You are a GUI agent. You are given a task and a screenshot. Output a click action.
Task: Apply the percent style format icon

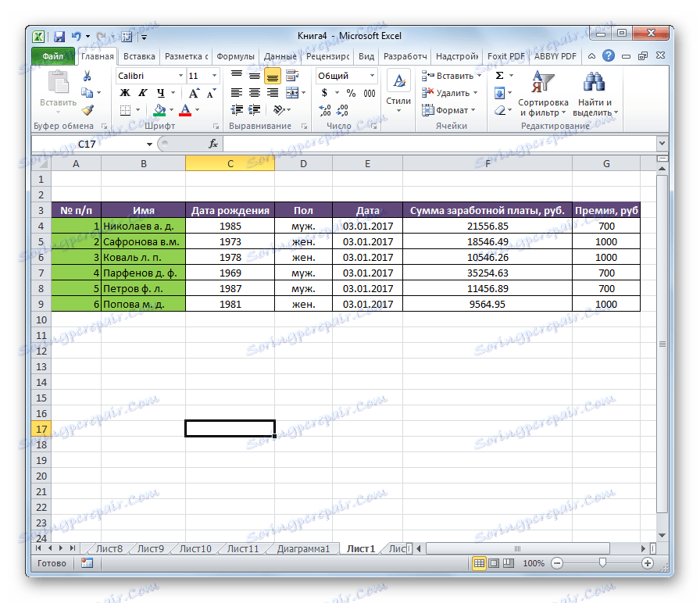coord(352,93)
